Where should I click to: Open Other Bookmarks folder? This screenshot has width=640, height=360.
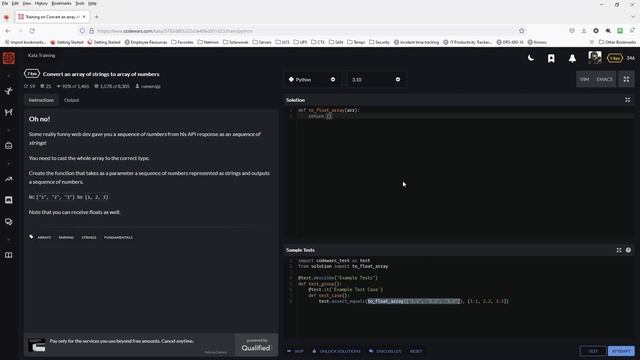(617, 42)
